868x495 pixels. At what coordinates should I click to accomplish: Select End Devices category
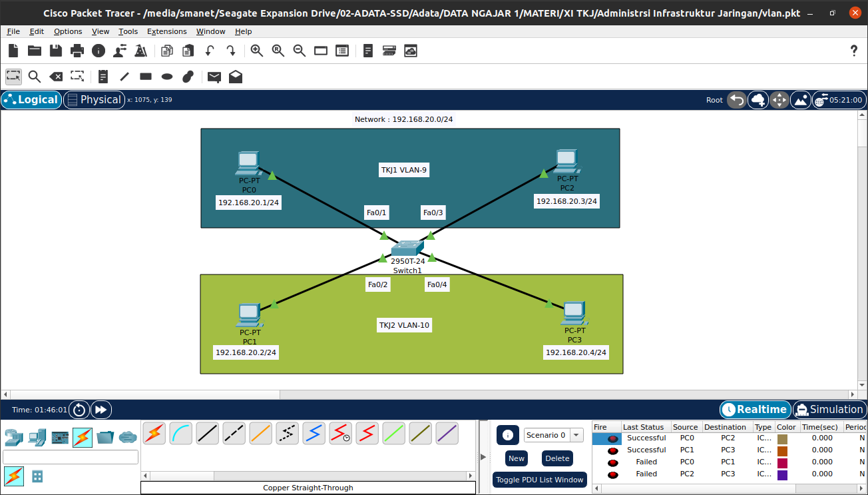pyautogui.click(x=37, y=437)
